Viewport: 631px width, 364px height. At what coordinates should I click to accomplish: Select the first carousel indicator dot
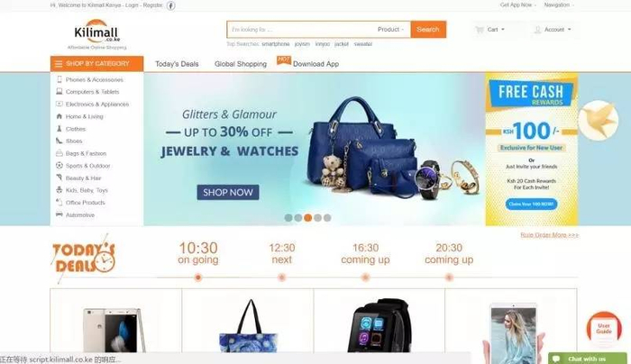(288, 218)
